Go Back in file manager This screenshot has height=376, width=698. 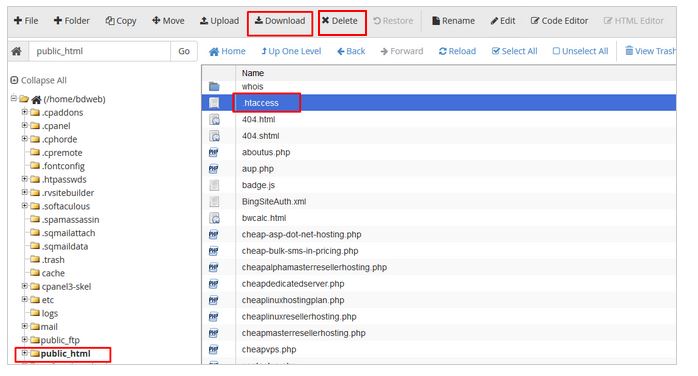tap(351, 52)
